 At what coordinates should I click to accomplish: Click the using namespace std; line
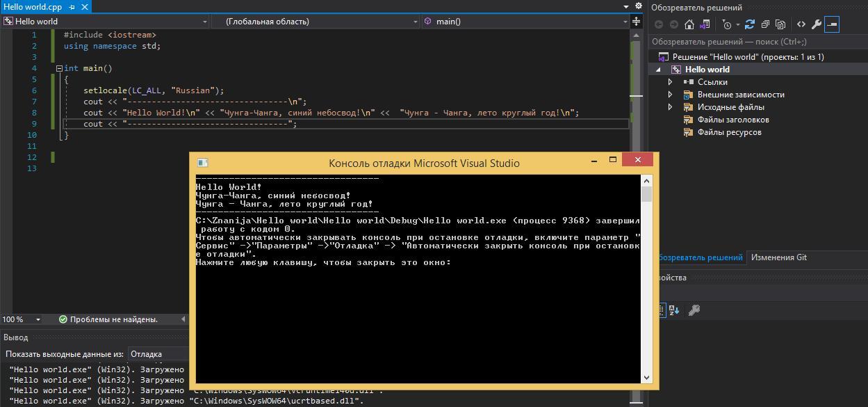(x=112, y=46)
